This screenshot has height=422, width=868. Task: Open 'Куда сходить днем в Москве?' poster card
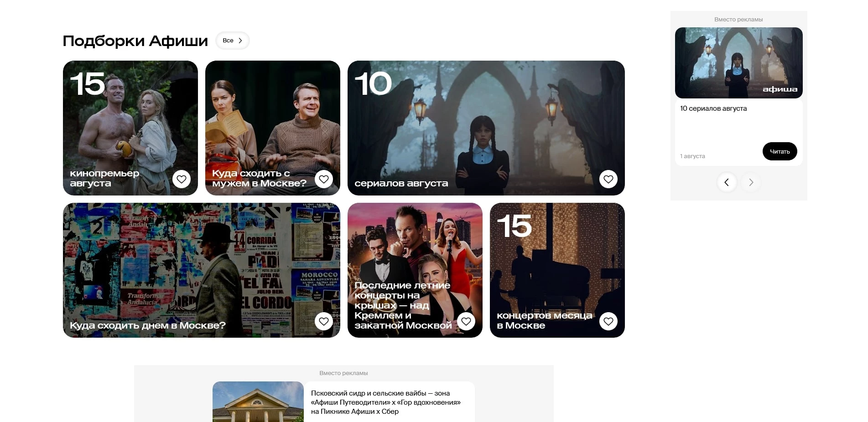point(201,264)
